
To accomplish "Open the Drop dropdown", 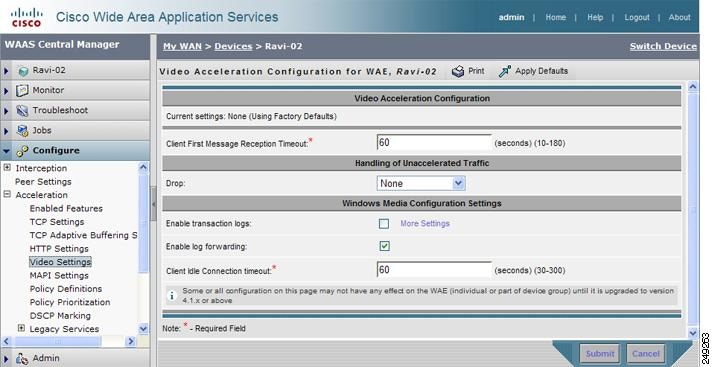I will click(421, 184).
